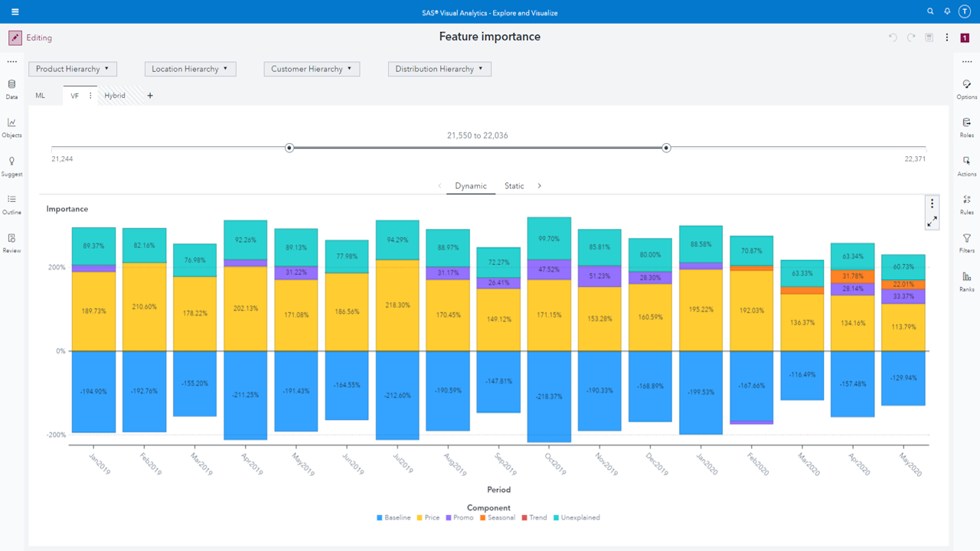Open the Ranks pane
Image resolution: width=980 pixels, height=551 pixels.
[x=967, y=282]
